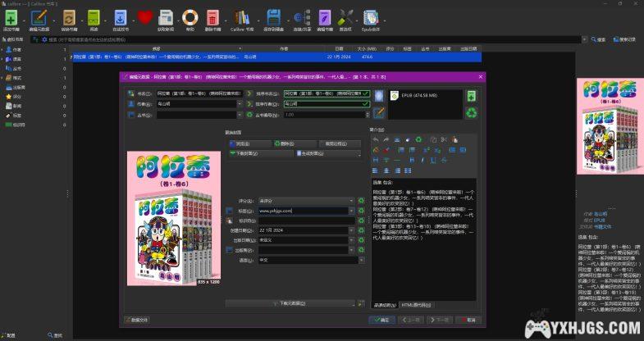Click the underline U icon in comments editor
The height and width of the screenshot is (341, 644).
(433, 160)
